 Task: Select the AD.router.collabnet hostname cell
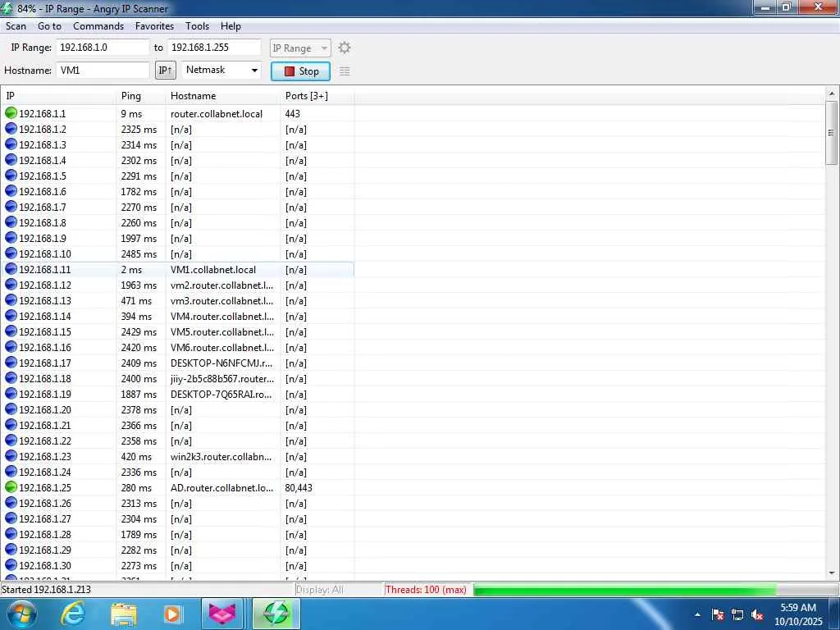(221, 487)
